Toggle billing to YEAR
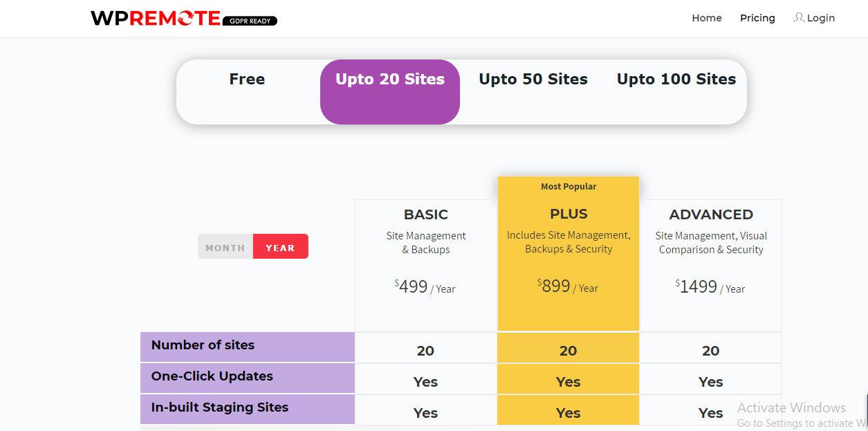Viewport: 868px width, 431px height. coord(280,247)
